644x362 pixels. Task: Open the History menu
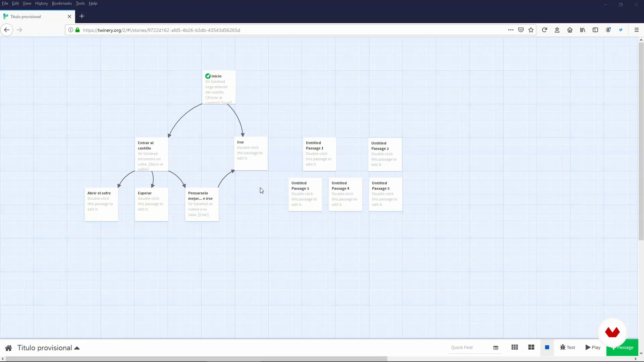tap(41, 3)
